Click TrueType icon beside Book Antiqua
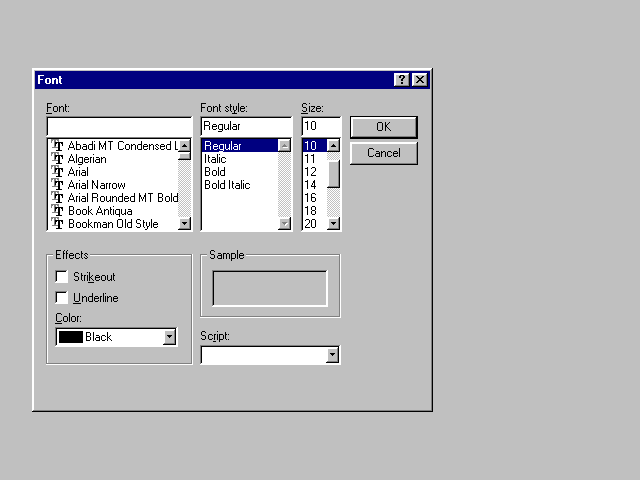640x480 pixels. coord(58,211)
